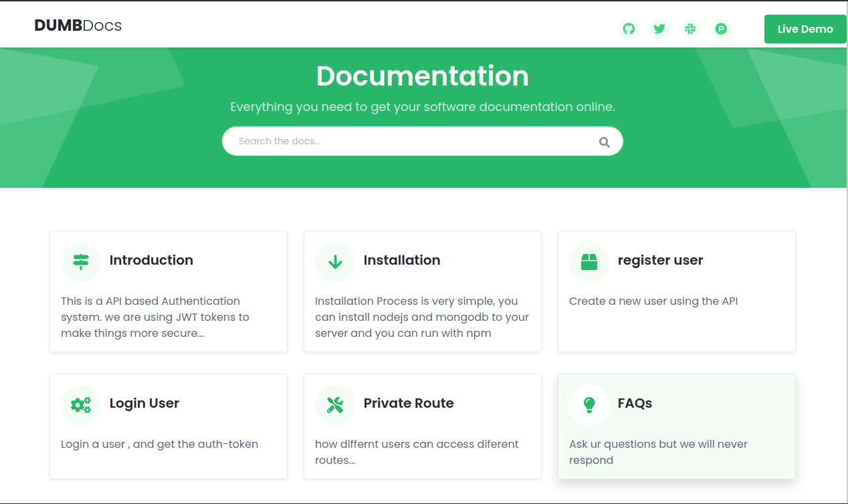Click the download arrow Installation icon

coord(335,262)
